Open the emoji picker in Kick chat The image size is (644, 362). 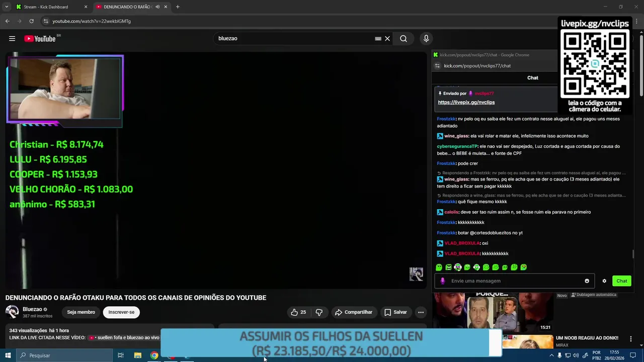click(587, 281)
